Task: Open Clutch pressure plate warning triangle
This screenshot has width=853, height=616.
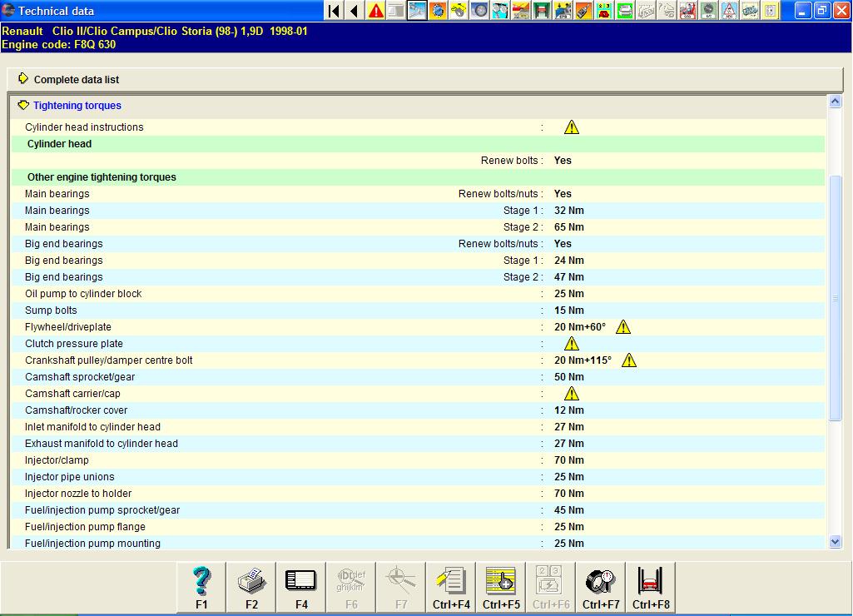Action: 571,344
